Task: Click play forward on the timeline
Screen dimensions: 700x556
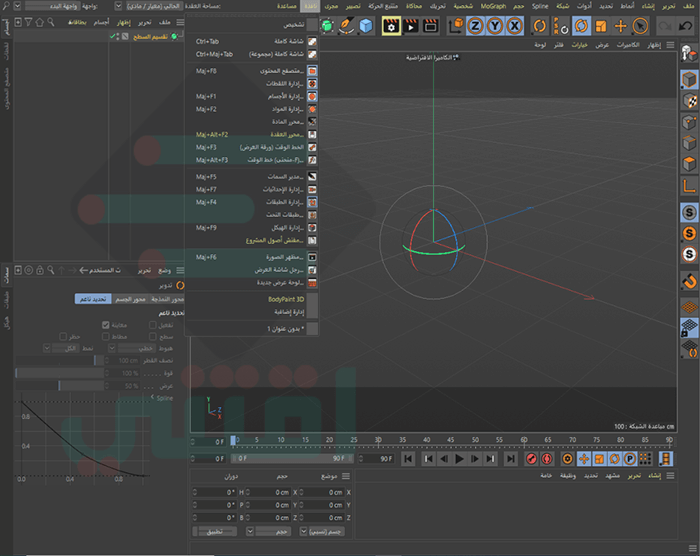Action: (x=459, y=459)
